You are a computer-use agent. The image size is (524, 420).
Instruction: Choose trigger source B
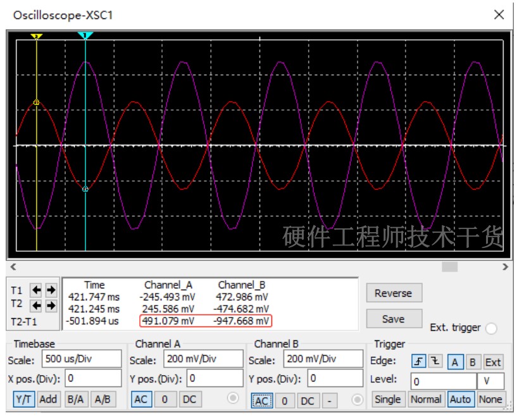tap(473, 362)
